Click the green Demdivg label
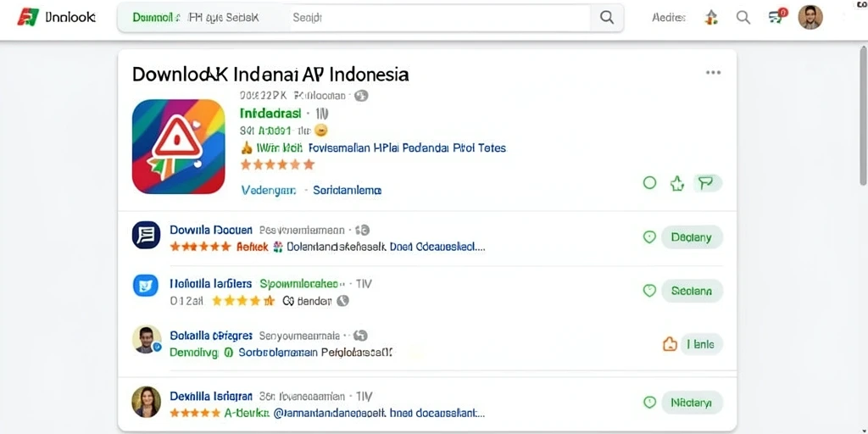The image size is (868, 434). click(x=194, y=352)
